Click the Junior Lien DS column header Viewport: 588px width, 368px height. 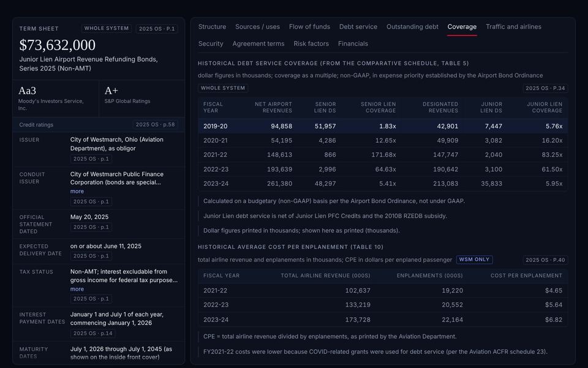[x=491, y=107]
